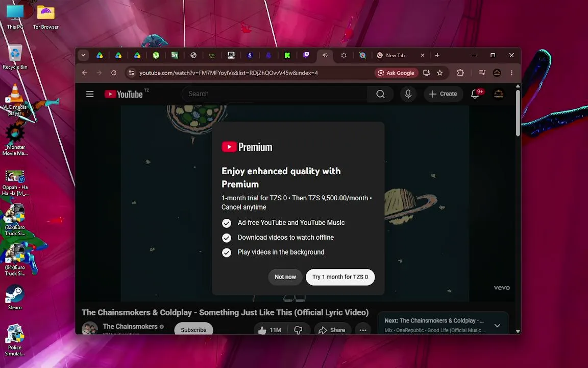The width and height of the screenshot is (588, 368).
Task: Switch to the green Kick tab
Action: [287, 55]
